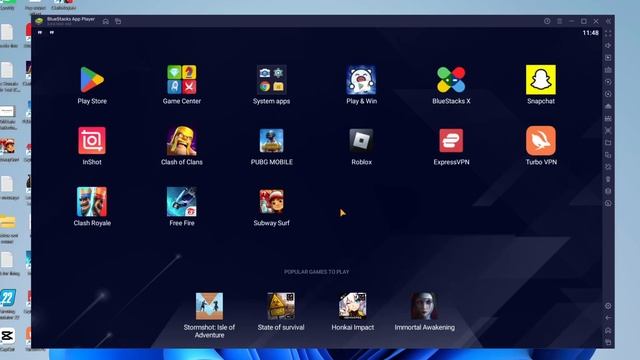Open the InShot app

click(92, 141)
